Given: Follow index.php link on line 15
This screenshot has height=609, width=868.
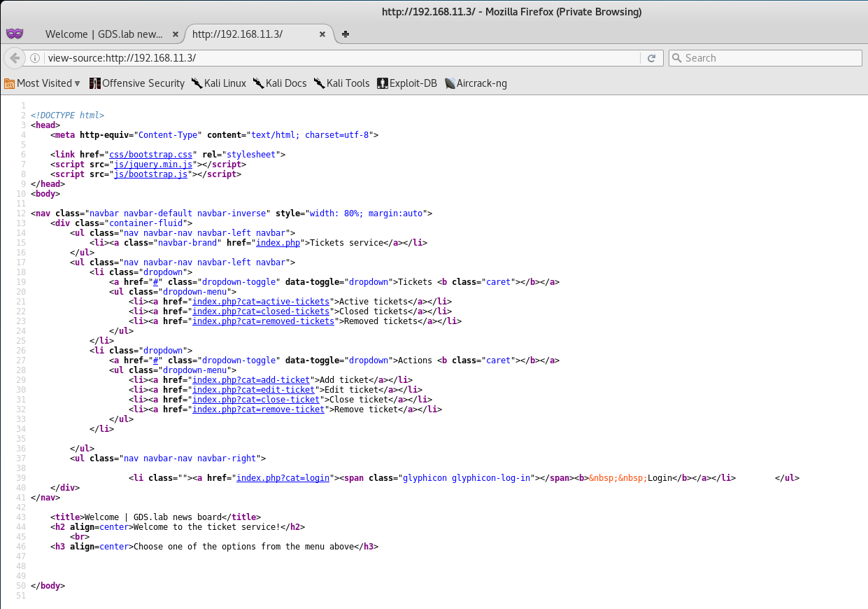Looking at the screenshot, I should point(278,243).
